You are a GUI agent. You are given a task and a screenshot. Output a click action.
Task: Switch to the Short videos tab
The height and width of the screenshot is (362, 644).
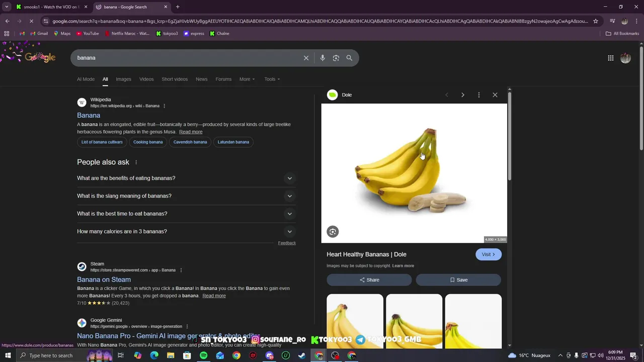tap(175, 79)
